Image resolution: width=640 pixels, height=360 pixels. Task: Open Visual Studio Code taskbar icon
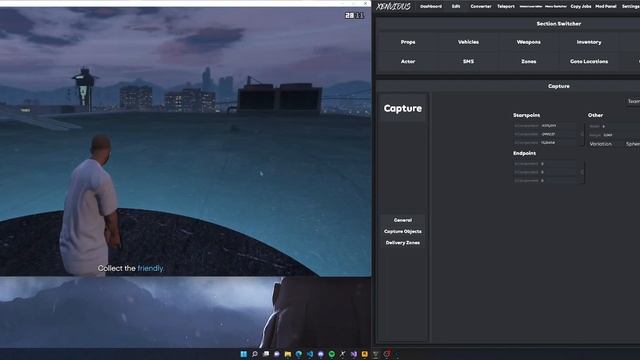pos(310,354)
